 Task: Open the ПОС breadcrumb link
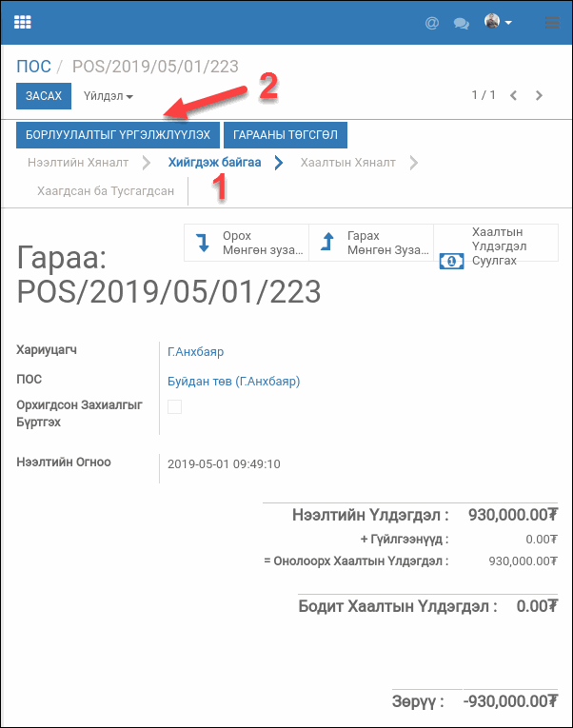34,68
